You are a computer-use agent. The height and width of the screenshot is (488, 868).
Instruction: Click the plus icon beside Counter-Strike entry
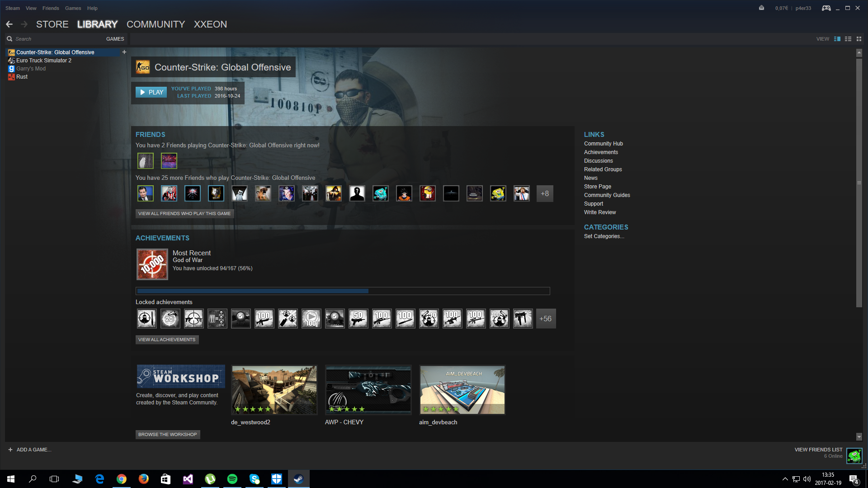pyautogui.click(x=124, y=52)
